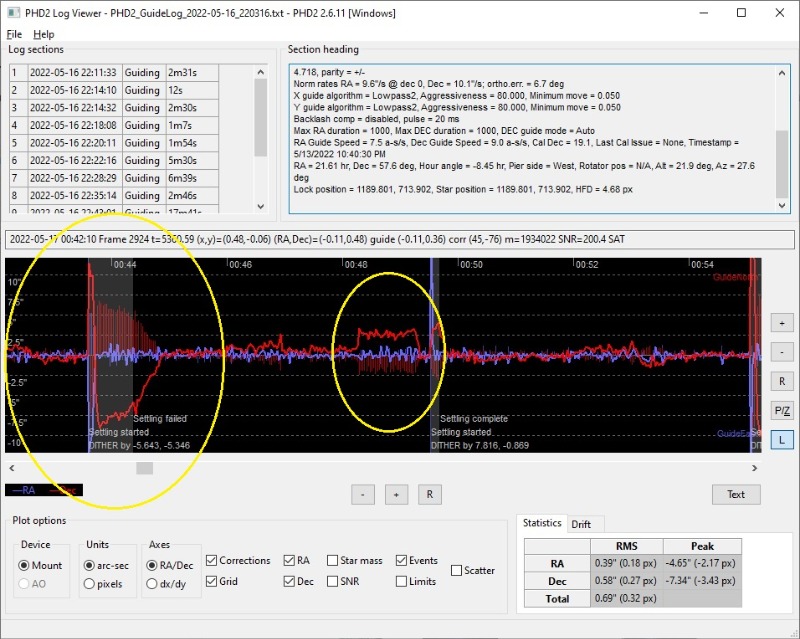Toggle RA plot checkbox
Viewport: 800px width, 639px height.
pos(296,560)
